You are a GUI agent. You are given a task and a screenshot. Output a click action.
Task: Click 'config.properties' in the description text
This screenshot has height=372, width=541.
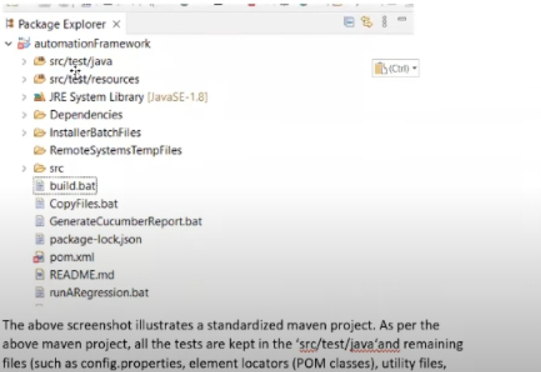tap(131, 363)
